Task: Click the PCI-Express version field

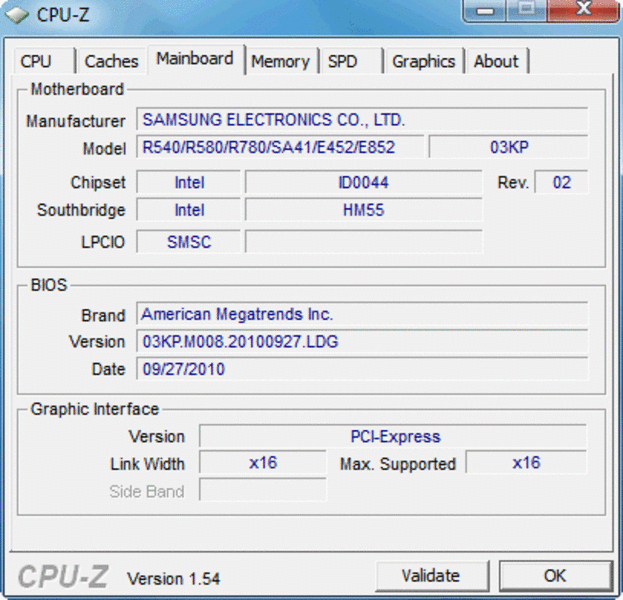Action: click(x=393, y=436)
